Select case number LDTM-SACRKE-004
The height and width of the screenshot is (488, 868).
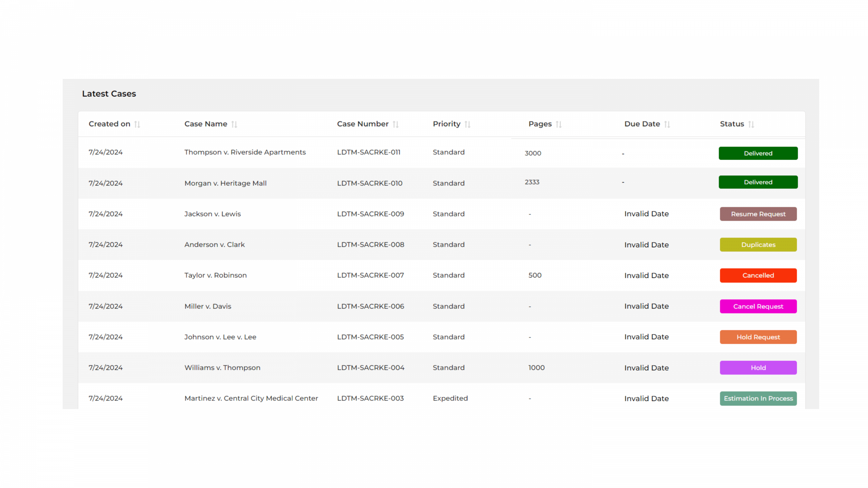(x=371, y=368)
